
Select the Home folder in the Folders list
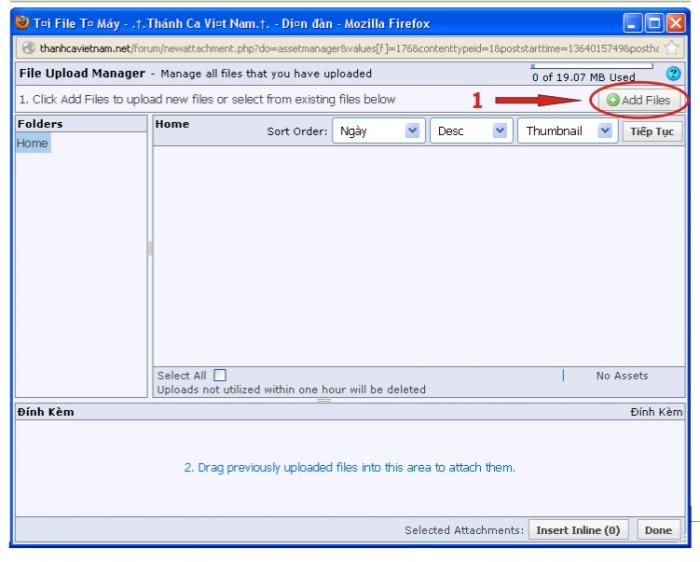pos(32,144)
